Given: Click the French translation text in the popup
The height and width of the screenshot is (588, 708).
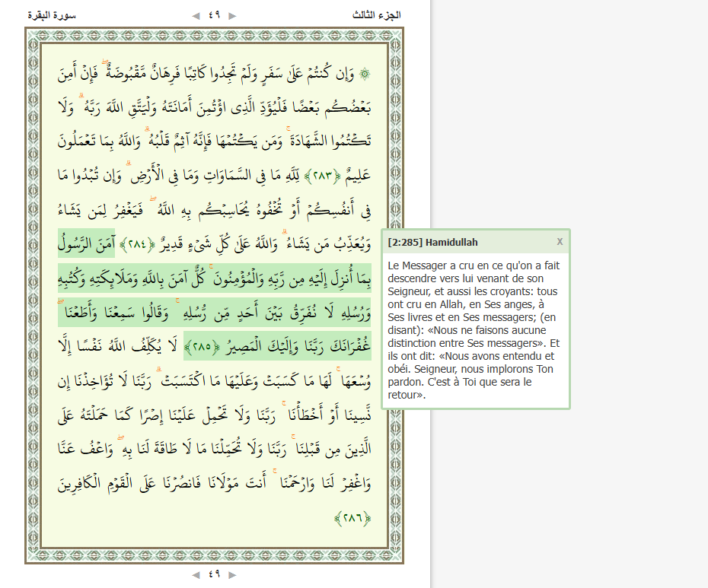Looking at the screenshot, I should (474, 330).
